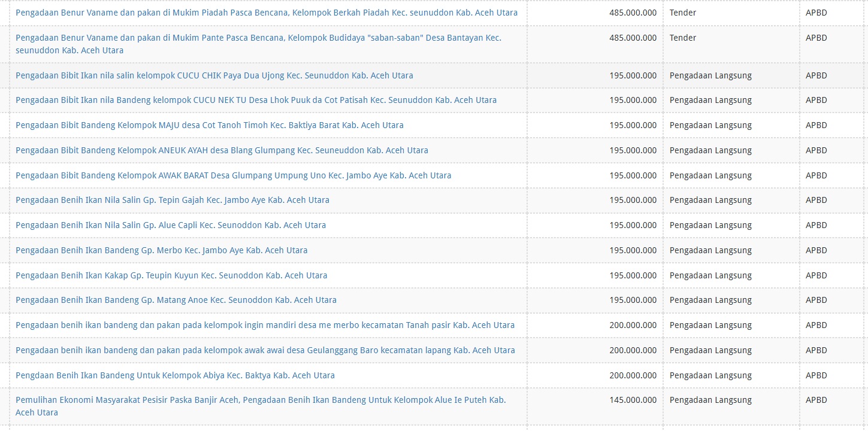Open the Bandeng Gp. Matang Anoe link

(x=176, y=300)
